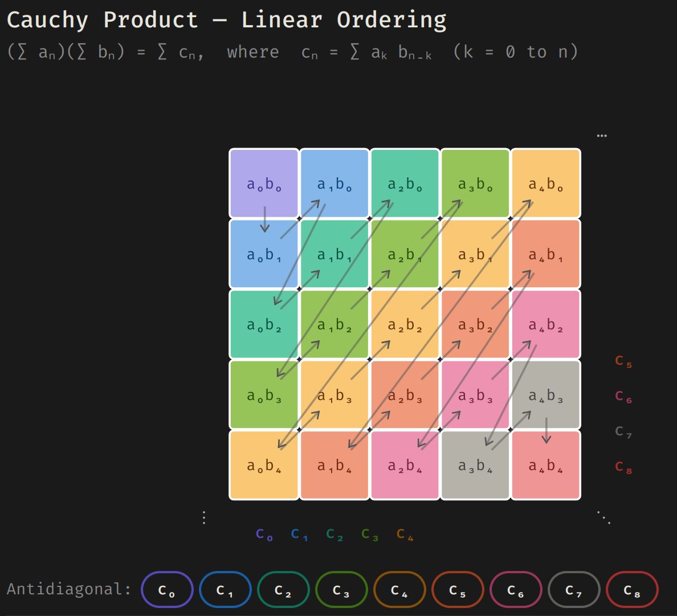Toggle the c₈ antidiagonal pill
Viewport: 677px width, 616px height.
tap(632, 590)
